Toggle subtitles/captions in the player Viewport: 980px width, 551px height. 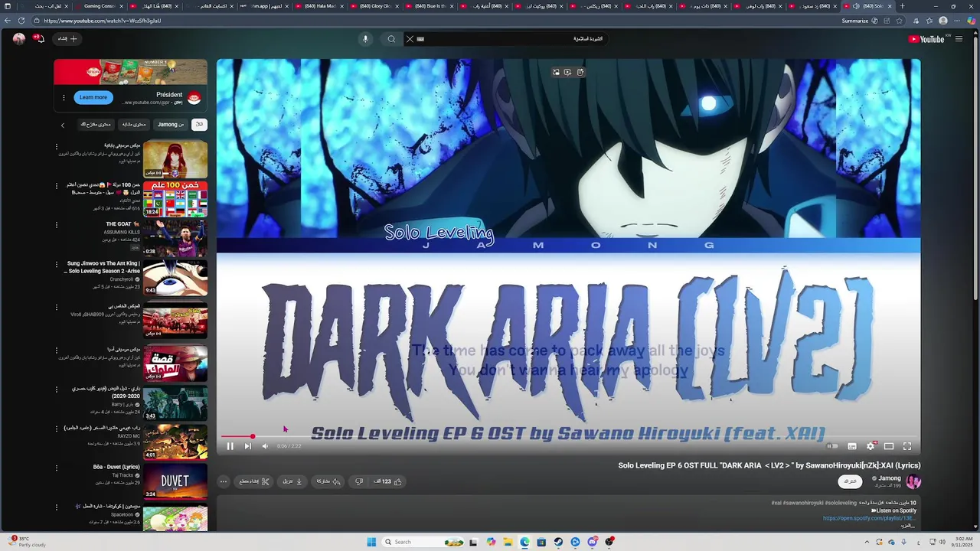tap(852, 446)
